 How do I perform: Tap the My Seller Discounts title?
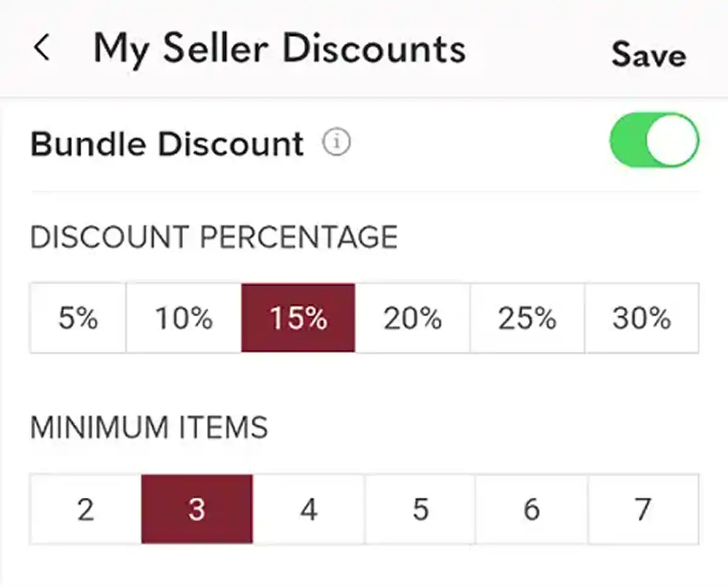click(280, 49)
